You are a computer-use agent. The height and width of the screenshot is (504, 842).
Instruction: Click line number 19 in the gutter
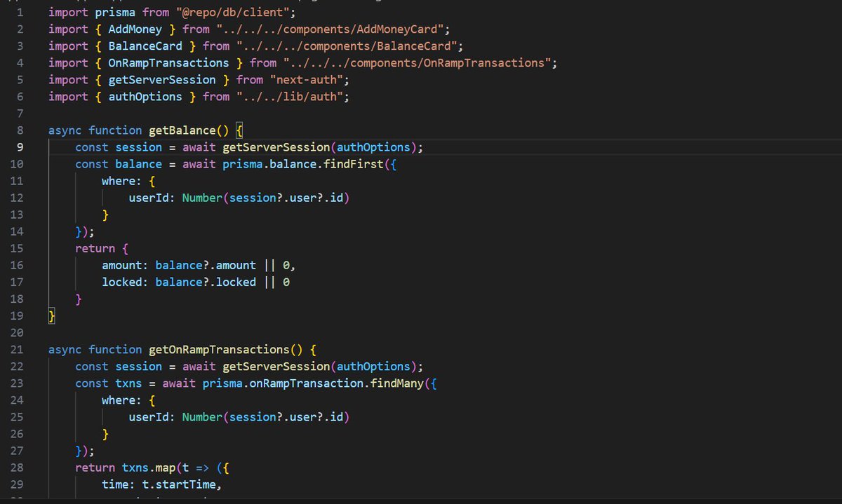coord(17,315)
